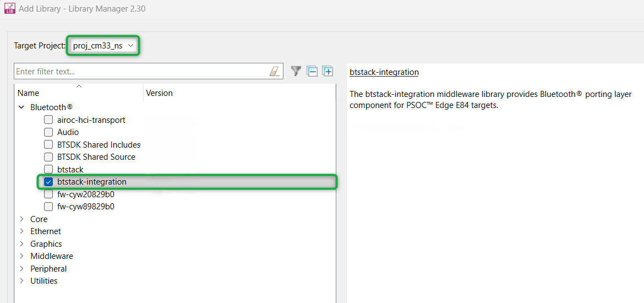Tick the fw-cyw20829b0 checkbox
This screenshot has width=644, height=303.
point(48,194)
